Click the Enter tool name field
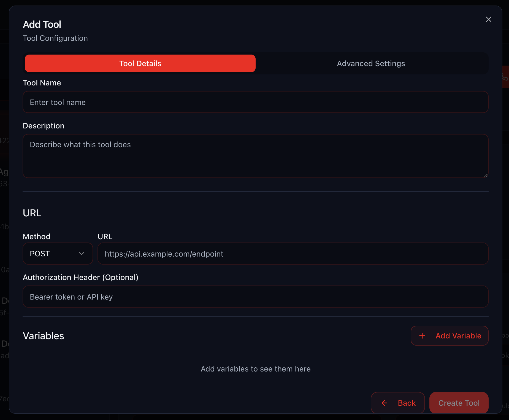The image size is (509, 420). pos(256,102)
